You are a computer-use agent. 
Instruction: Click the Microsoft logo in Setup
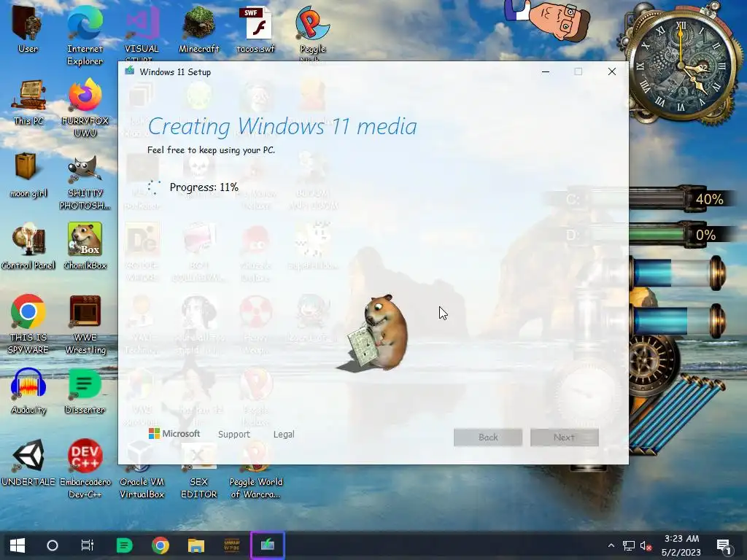tap(174, 433)
